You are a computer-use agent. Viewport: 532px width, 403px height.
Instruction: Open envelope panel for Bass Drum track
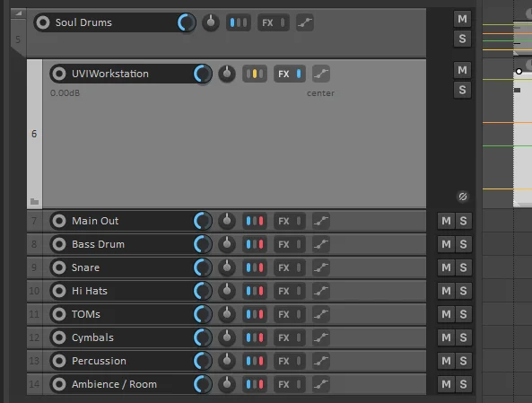(321, 244)
